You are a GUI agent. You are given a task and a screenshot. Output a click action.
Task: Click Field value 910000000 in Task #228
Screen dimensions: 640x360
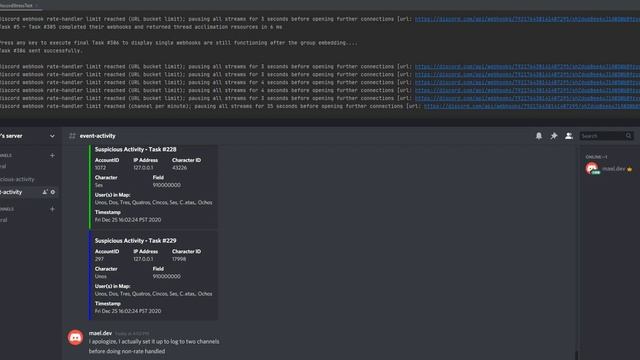167,185
